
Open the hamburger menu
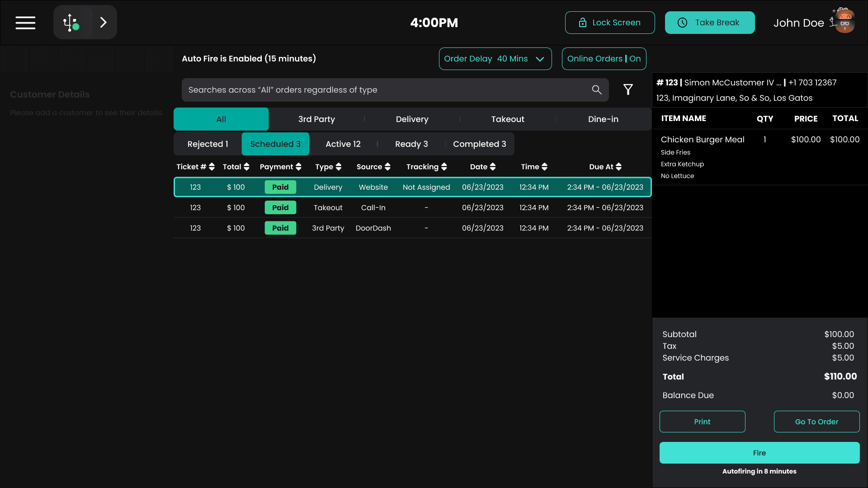25,23
